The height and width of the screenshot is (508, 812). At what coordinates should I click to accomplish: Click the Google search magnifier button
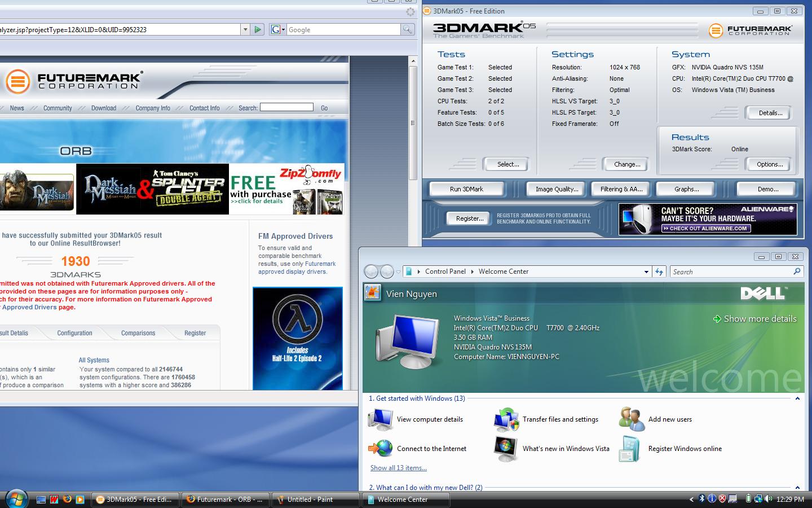pos(408,29)
